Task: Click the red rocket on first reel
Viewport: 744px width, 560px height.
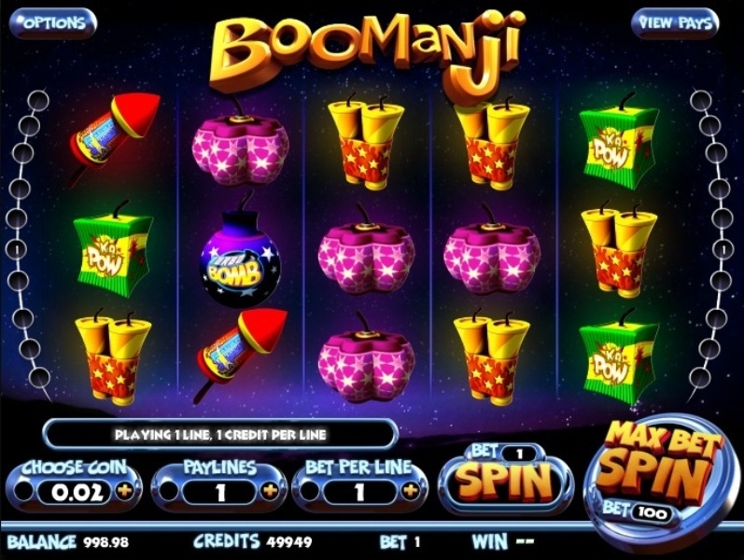Action: tap(114, 137)
